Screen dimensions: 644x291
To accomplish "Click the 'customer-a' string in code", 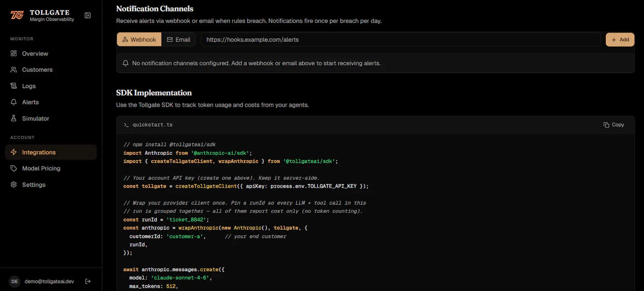I will click(x=185, y=237).
